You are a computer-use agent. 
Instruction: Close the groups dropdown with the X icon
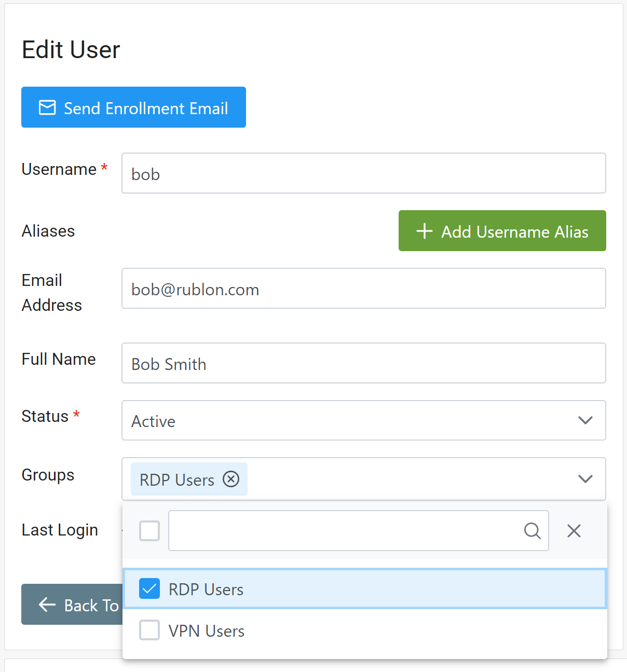tap(574, 530)
